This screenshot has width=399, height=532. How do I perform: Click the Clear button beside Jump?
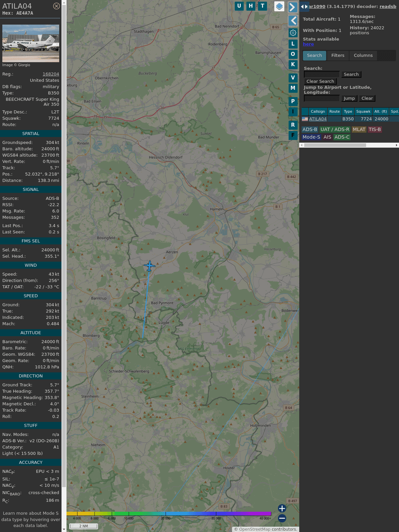pos(367,98)
